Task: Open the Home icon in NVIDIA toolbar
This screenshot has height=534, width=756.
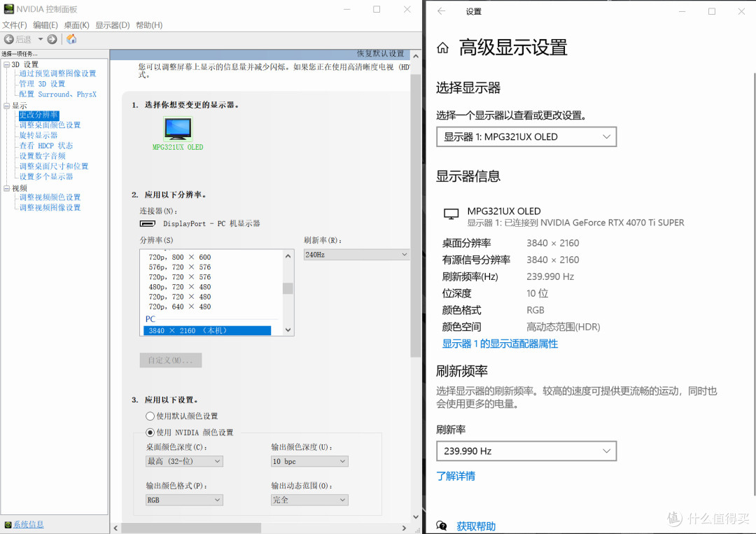Action: pos(71,39)
